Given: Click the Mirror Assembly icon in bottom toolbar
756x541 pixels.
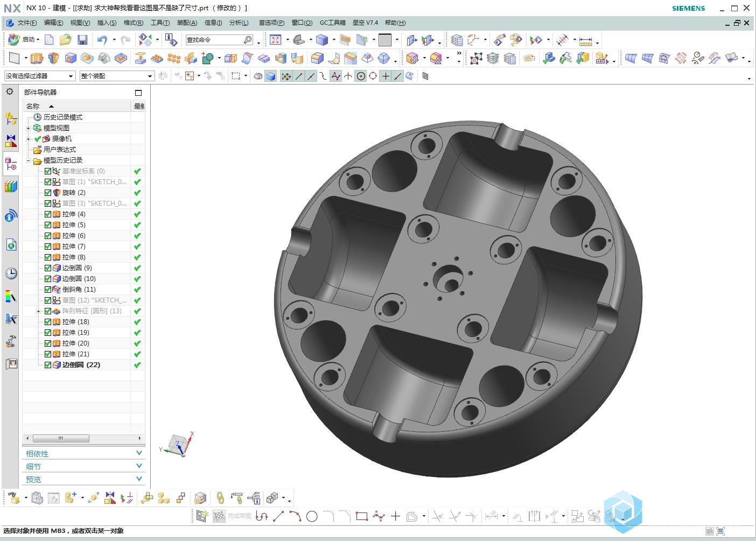Looking at the screenshot, I should pyautogui.click(x=110, y=498).
